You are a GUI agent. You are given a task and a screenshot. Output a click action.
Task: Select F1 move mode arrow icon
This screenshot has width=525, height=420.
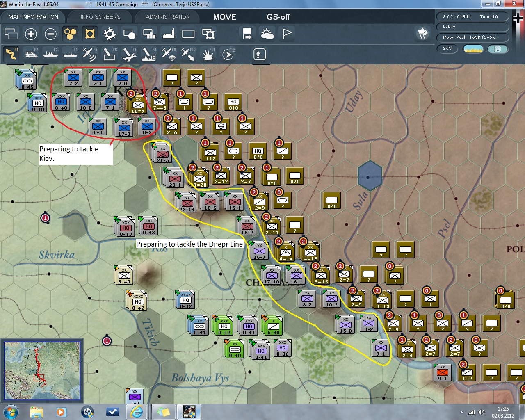click(11, 54)
